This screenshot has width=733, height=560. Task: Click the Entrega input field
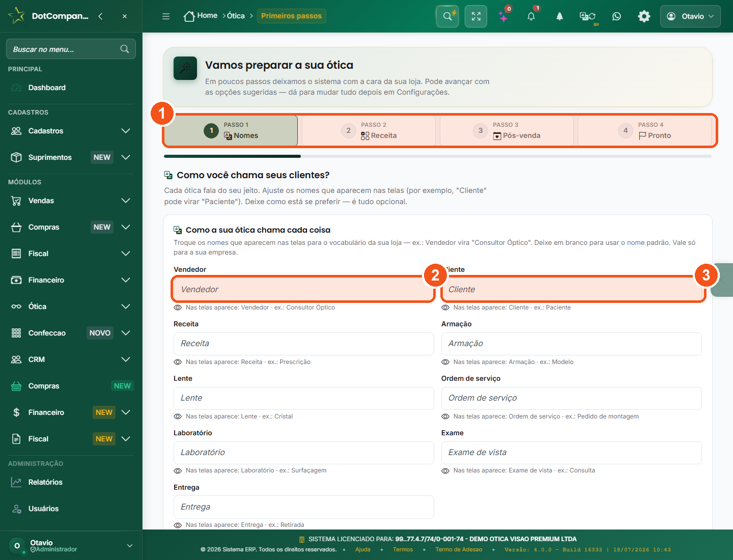click(303, 507)
